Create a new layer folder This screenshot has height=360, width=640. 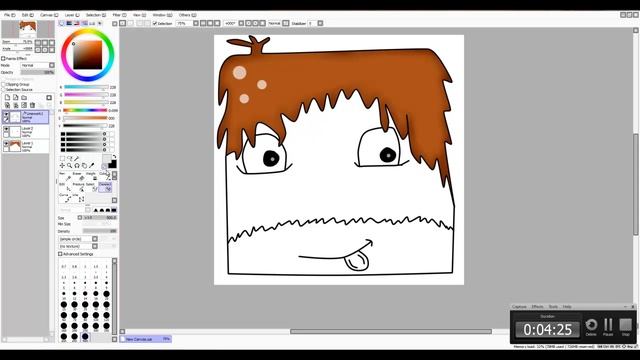pos(24,98)
